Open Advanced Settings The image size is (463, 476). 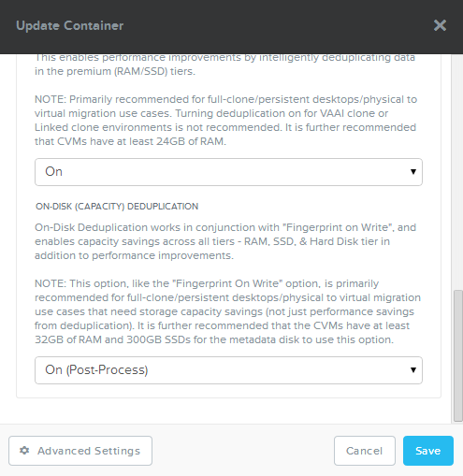coord(80,451)
